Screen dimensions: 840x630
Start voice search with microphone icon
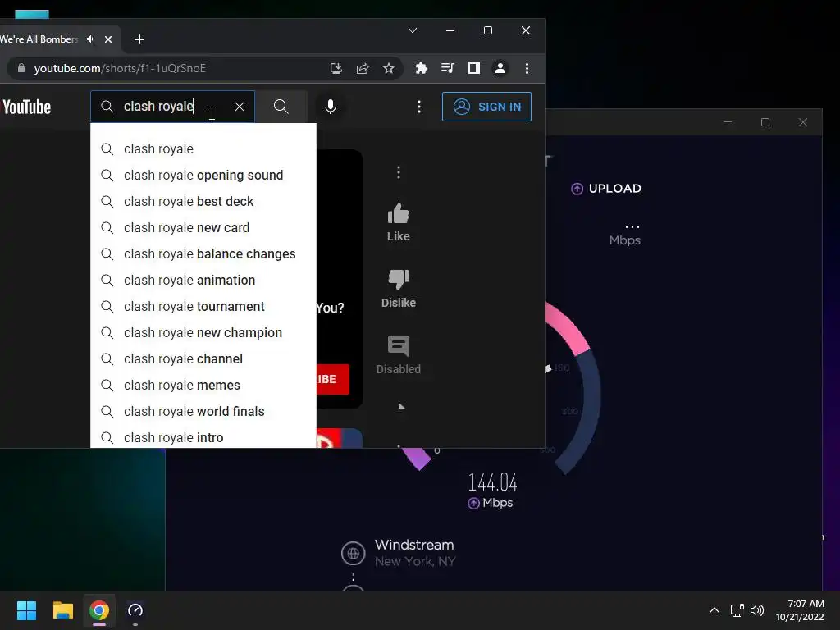[x=331, y=107]
